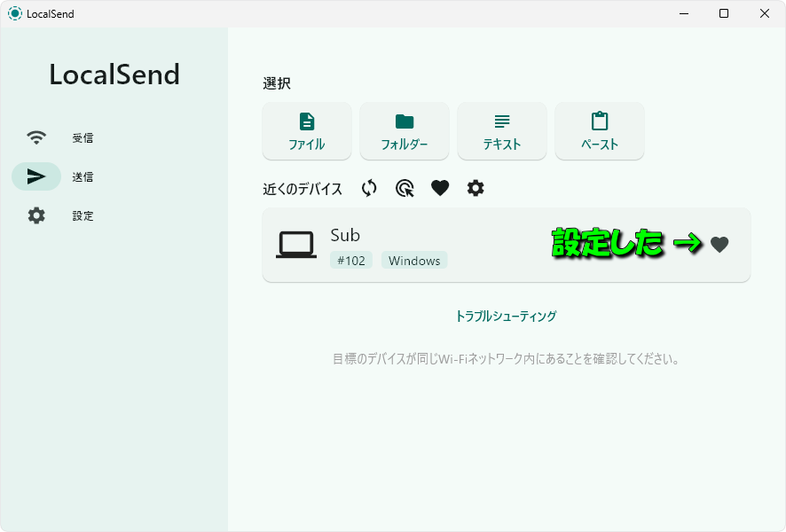Viewport: 786px width, 532px height.
Task: Choose ファイル to select a file
Action: pos(307,131)
